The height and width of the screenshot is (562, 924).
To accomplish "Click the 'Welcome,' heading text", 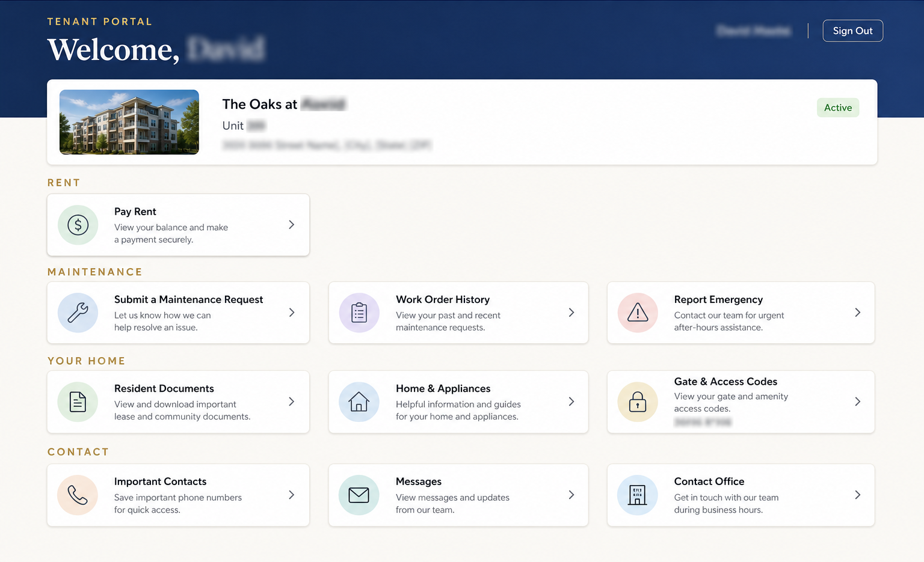I will point(114,49).
